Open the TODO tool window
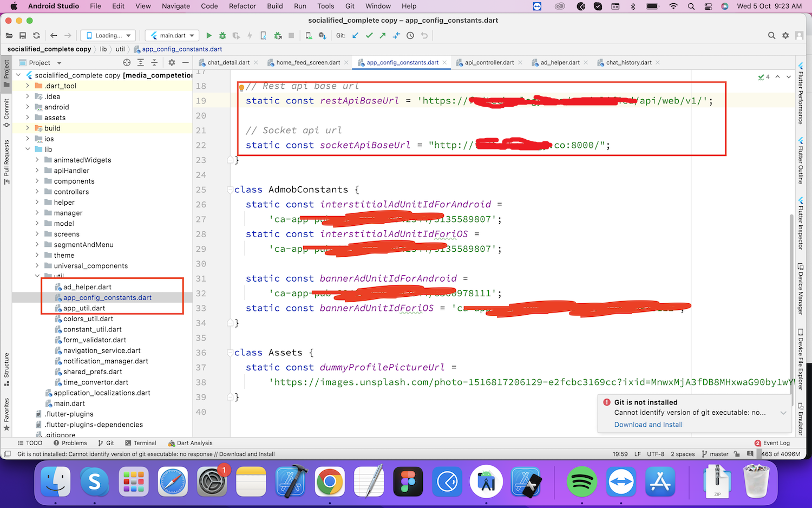Screen dimensions: 812x508 30,443
